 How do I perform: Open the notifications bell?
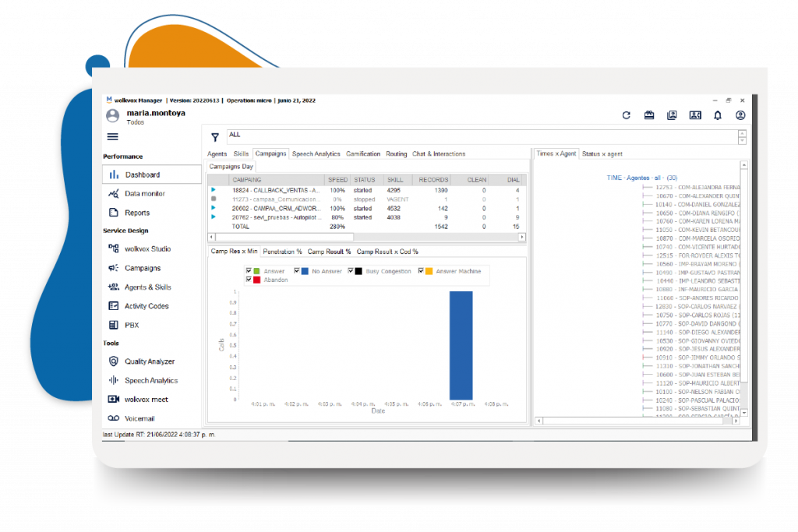718,115
